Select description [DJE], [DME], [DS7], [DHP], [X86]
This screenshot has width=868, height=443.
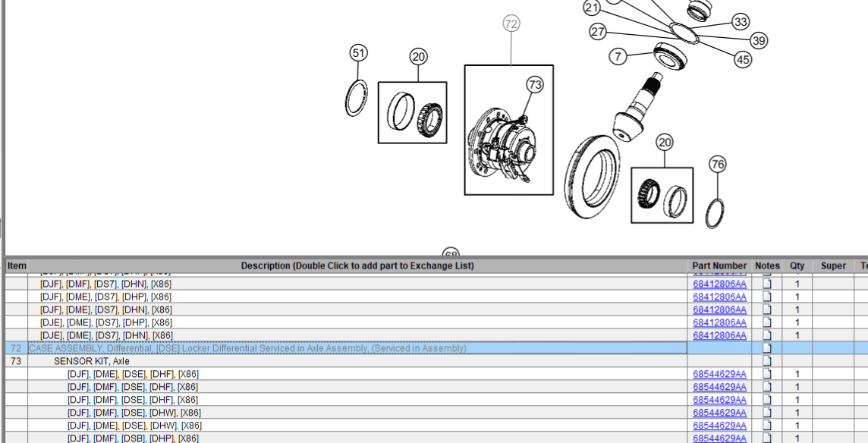[105, 322]
